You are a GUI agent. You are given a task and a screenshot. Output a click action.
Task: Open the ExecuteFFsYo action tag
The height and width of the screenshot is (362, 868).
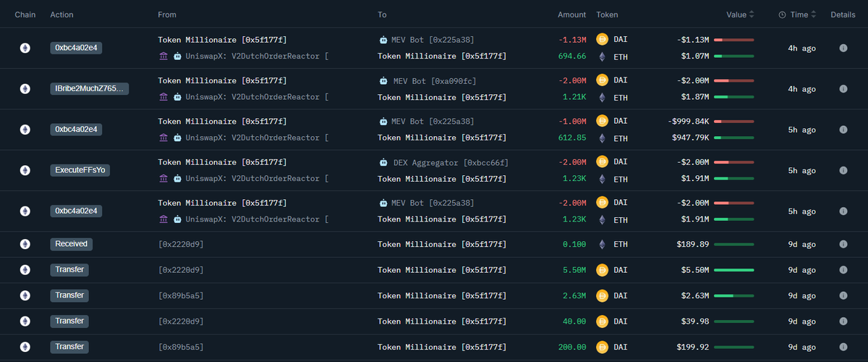click(80, 170)
